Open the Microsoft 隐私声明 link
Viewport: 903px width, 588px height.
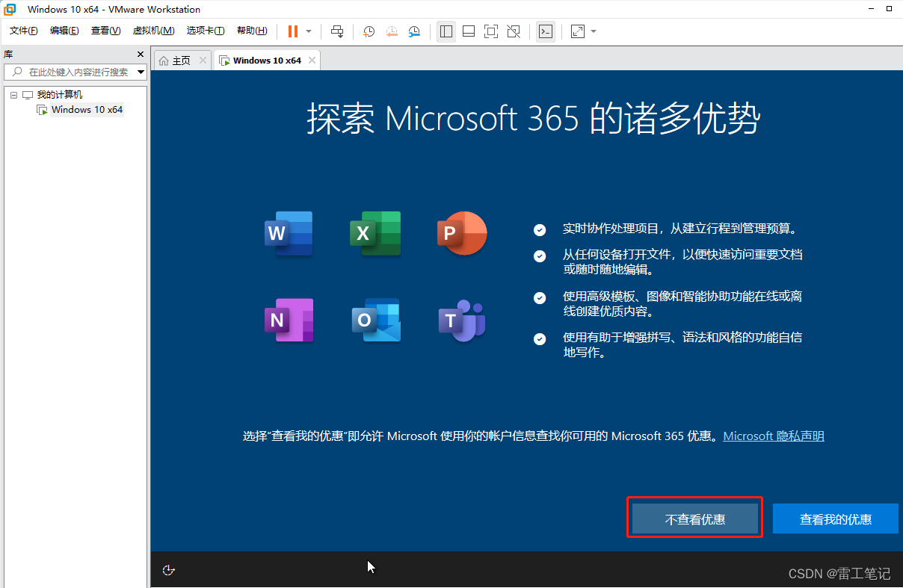pos(774,436)
